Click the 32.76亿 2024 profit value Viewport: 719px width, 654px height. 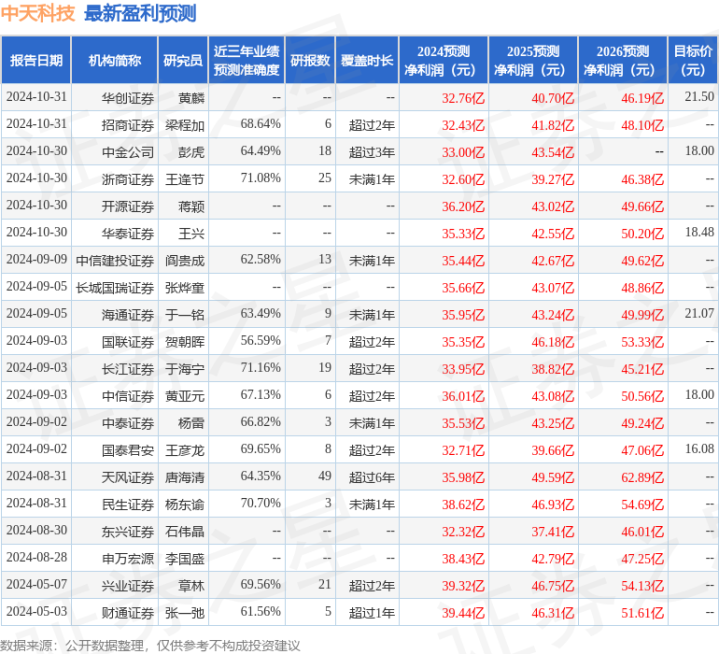[463, 98]
